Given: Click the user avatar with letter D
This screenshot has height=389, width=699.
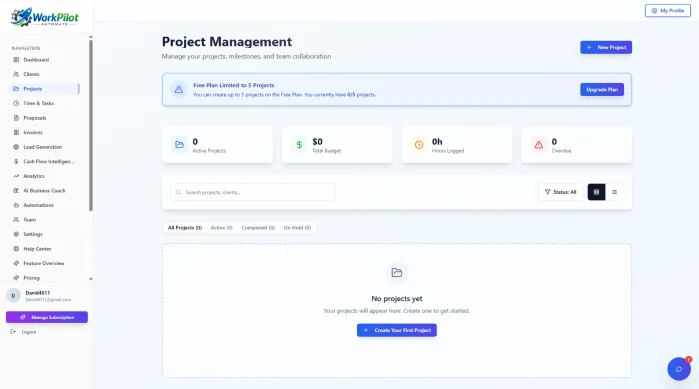Looking at the screenshot, I should coord(13,295).
